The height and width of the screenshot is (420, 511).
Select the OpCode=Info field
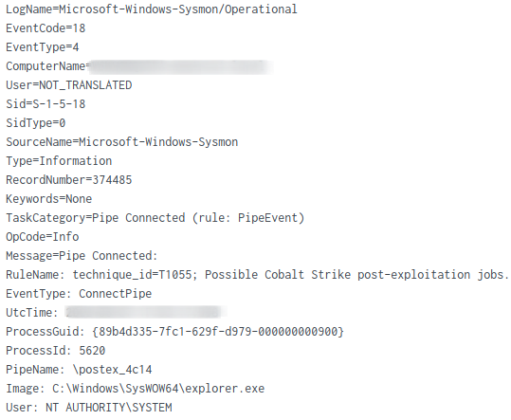[x=43, y=237]
